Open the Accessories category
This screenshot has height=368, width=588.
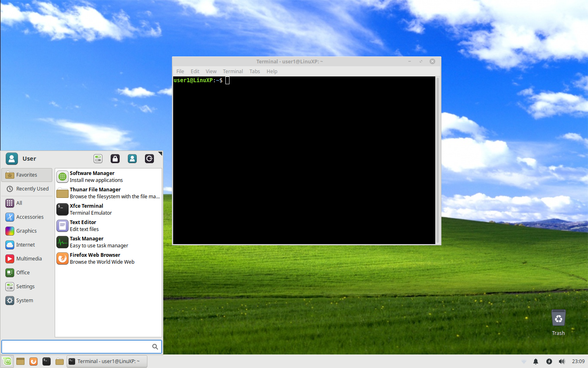coord(27,217)
